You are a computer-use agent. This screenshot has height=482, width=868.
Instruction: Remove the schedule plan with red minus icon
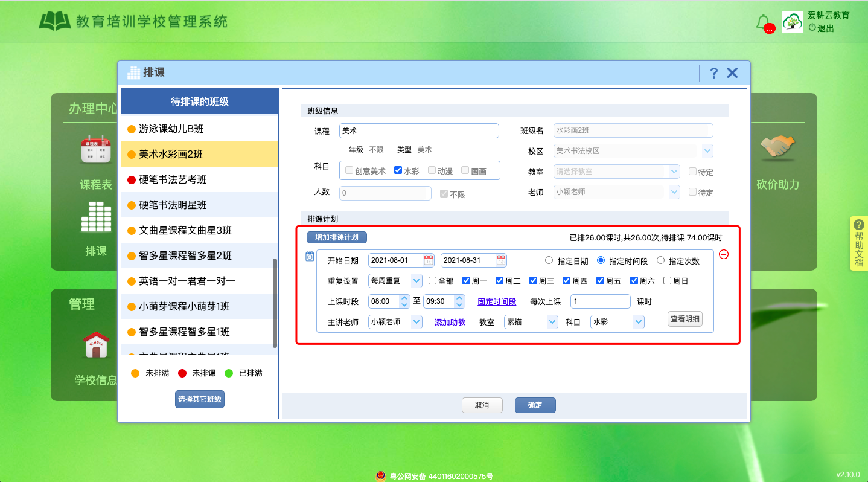[724, 255]
